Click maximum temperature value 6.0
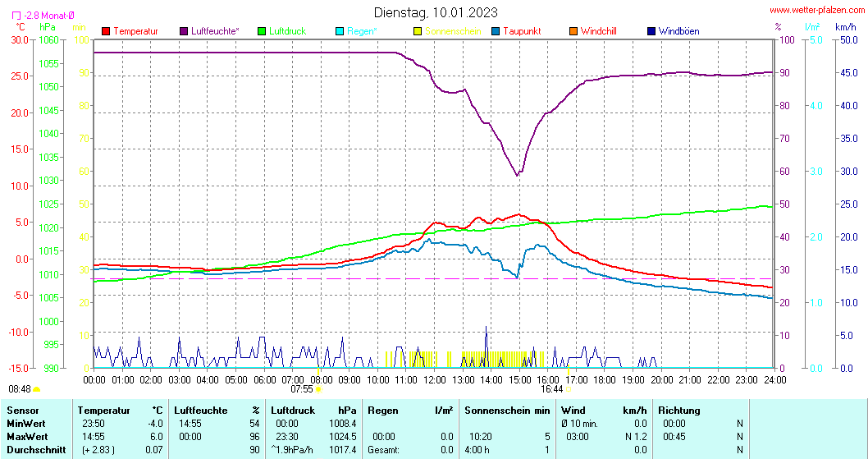Viewport: 868px width, 459px height. [x=156, y=437]
